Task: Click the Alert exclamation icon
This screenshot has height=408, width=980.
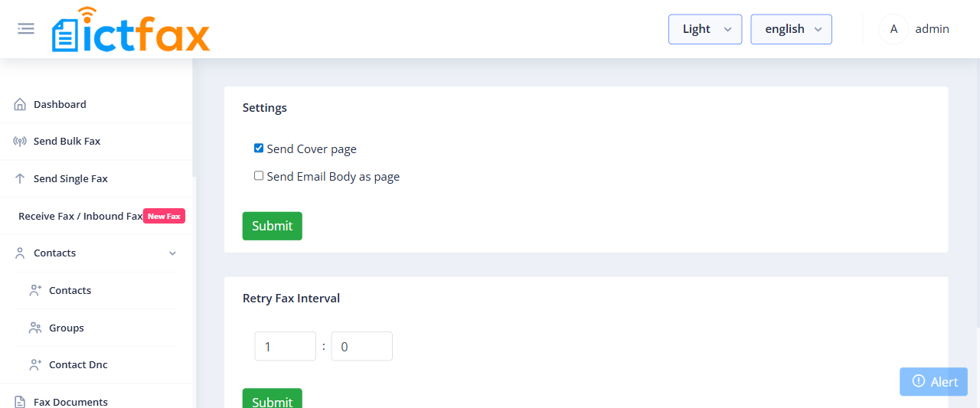Action: pos(918,381)
